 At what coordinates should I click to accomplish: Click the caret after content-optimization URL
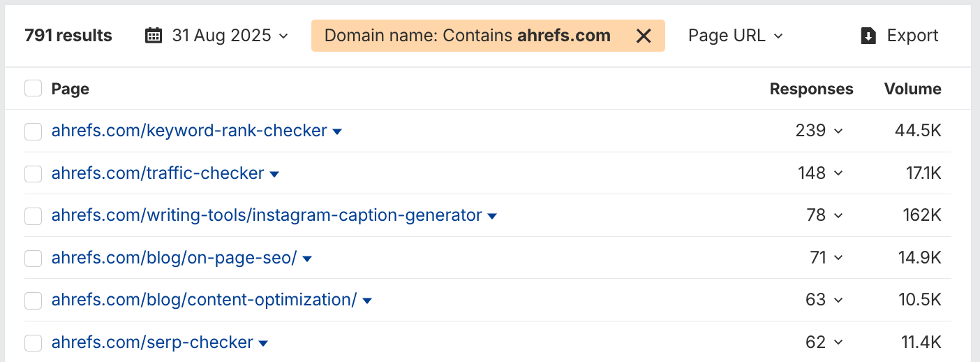(367, 301)
